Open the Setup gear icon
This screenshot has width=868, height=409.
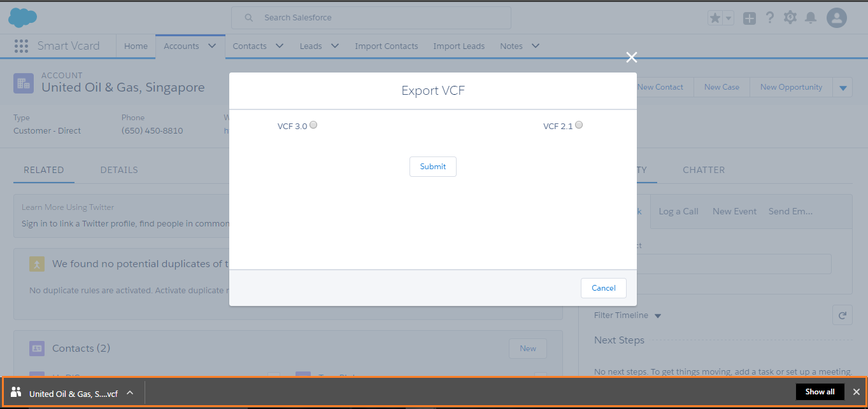790,18
